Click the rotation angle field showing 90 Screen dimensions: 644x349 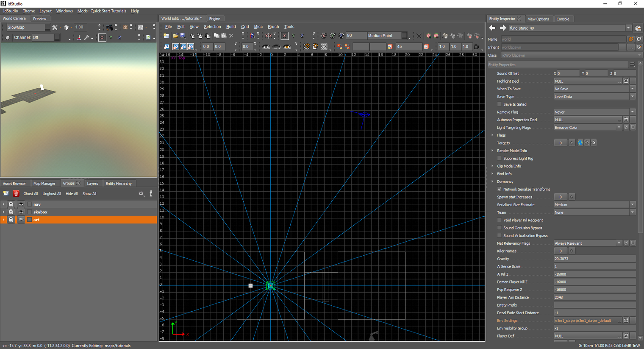(x=355, y=36)
